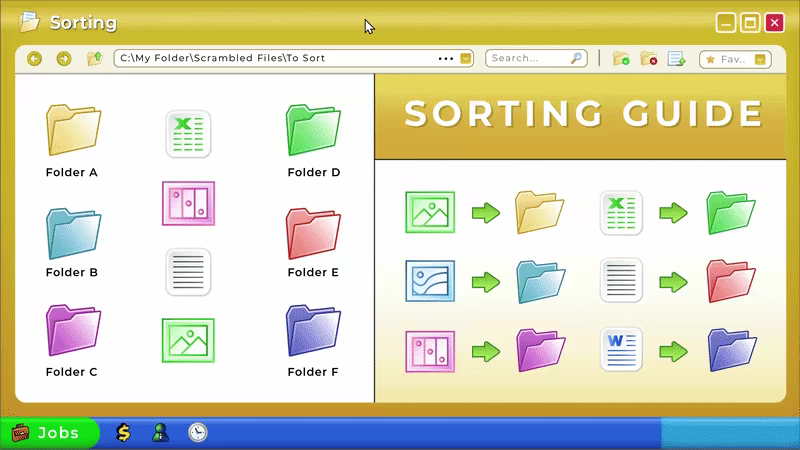Select the green picture file in To Sort
Screen dimensions: 800x450
tap(188, 340)
